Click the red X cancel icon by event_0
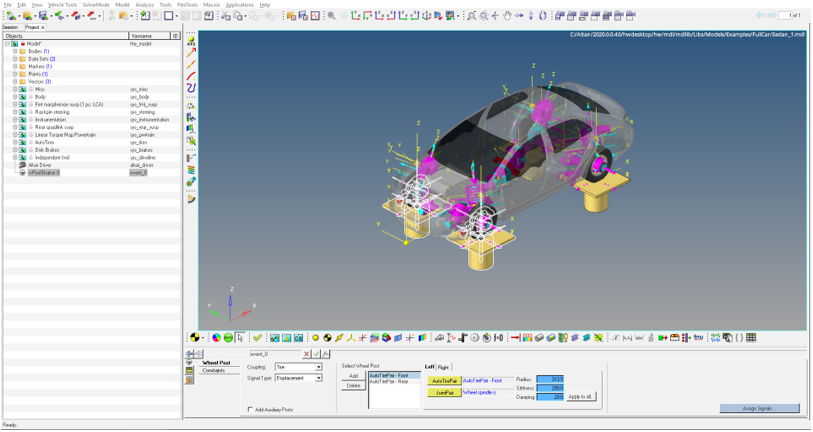The width and height of the screenshot is (813, 432). point(307,354)
